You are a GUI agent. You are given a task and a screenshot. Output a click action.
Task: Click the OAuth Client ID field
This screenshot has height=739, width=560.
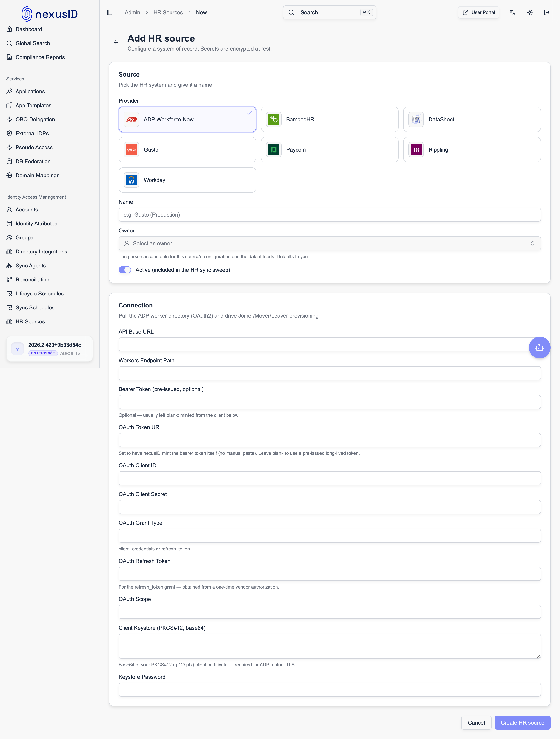tap(329, 478)
